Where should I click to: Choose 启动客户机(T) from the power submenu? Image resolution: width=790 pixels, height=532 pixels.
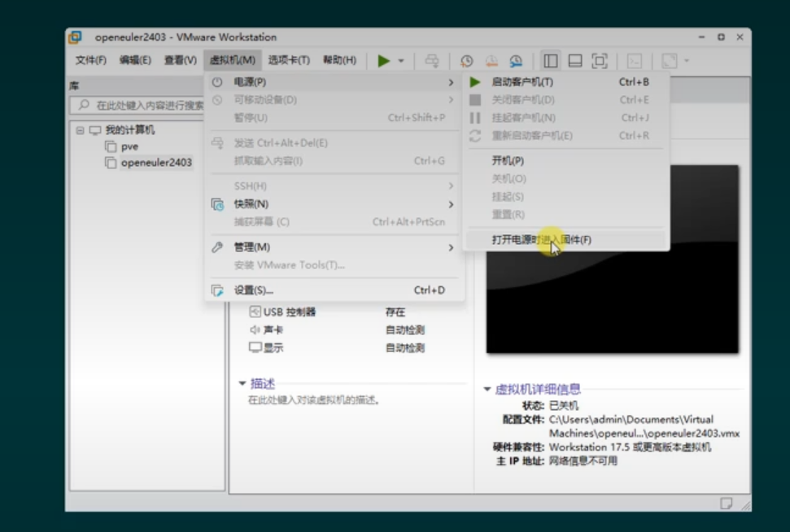coord(565,81)
